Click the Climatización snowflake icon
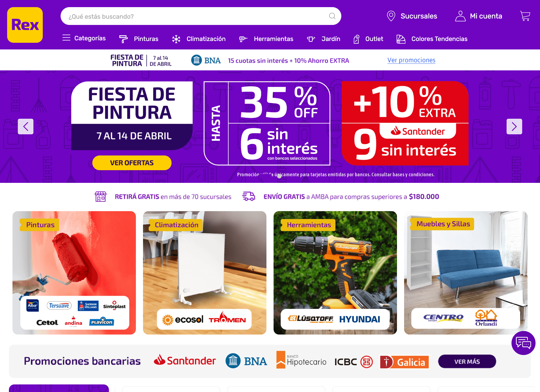This screenshot has height=392, width=540. pyautogui.click(x=176, y=39)
